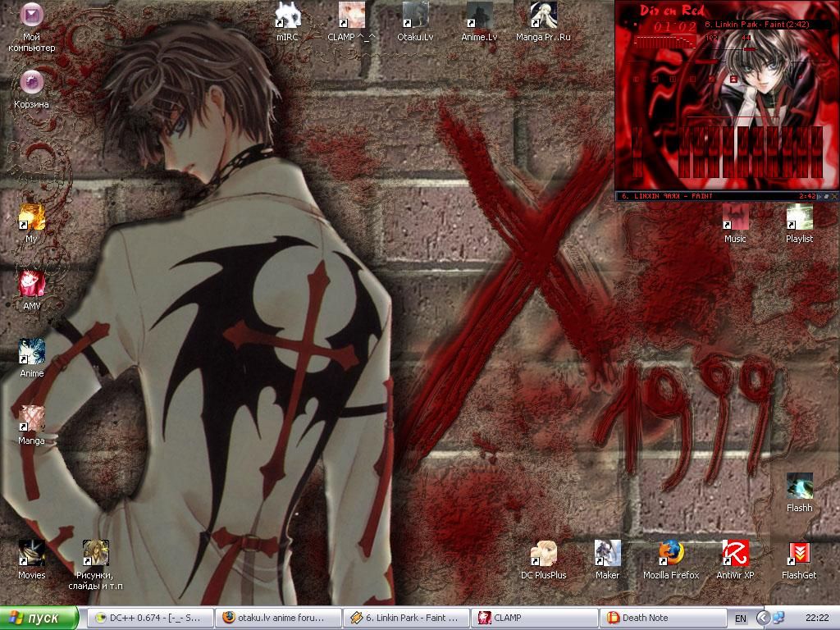This screenshot has width=840, height=630.
Task: Click the Movies desktop shortcut
Action: (32, 560)
